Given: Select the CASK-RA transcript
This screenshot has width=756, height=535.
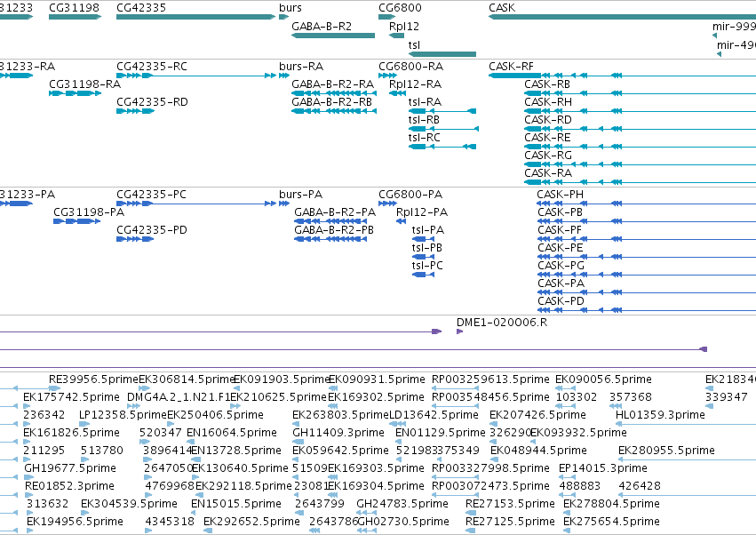Looking at the screenshot, I should tap(640, 182).
